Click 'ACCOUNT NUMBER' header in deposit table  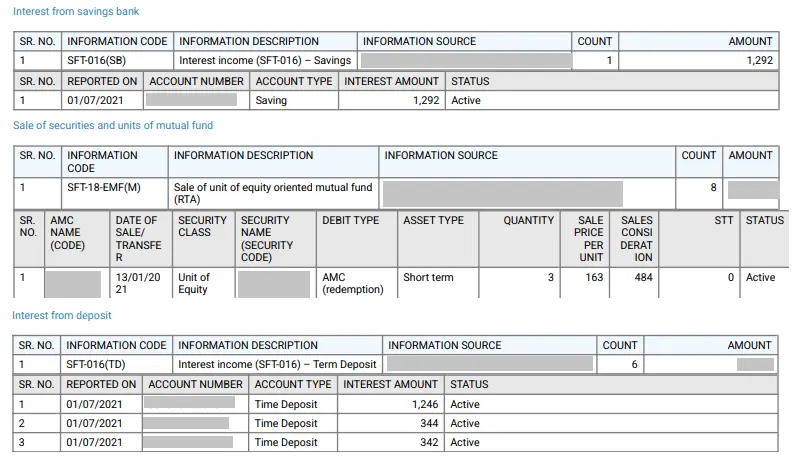(x=195, y=384)
